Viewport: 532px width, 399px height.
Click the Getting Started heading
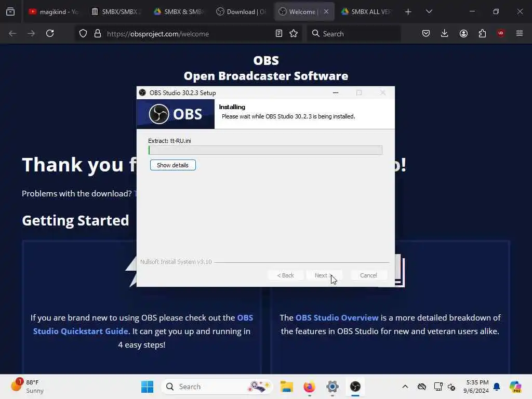(x=75, y=220)
